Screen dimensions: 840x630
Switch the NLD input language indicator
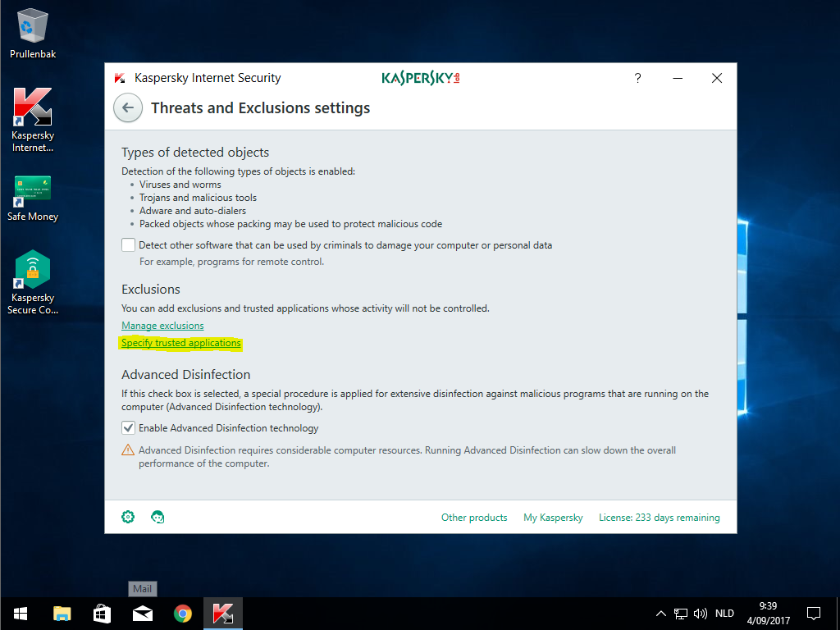coord(724,614)
